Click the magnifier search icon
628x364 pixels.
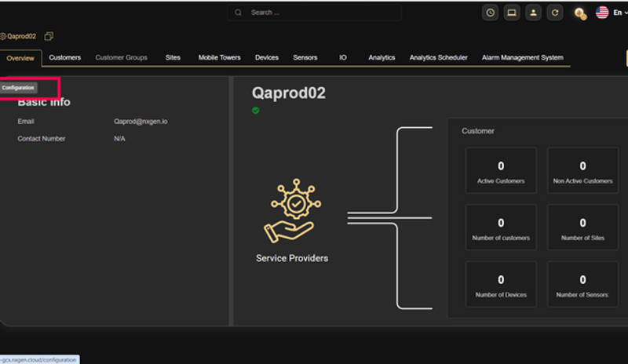[x=239, y=13]
